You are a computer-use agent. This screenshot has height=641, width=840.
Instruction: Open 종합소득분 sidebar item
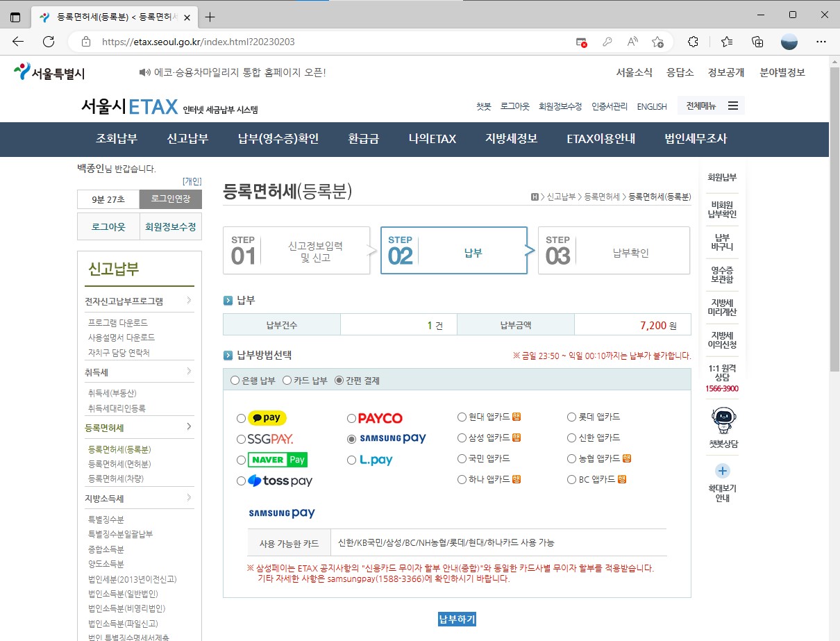tap(106, 549)
